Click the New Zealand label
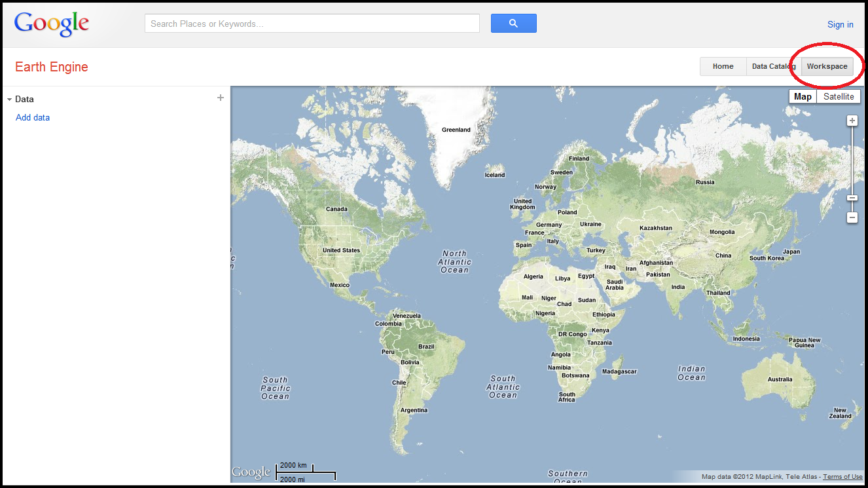868x488 pixels. coord(841,413)
